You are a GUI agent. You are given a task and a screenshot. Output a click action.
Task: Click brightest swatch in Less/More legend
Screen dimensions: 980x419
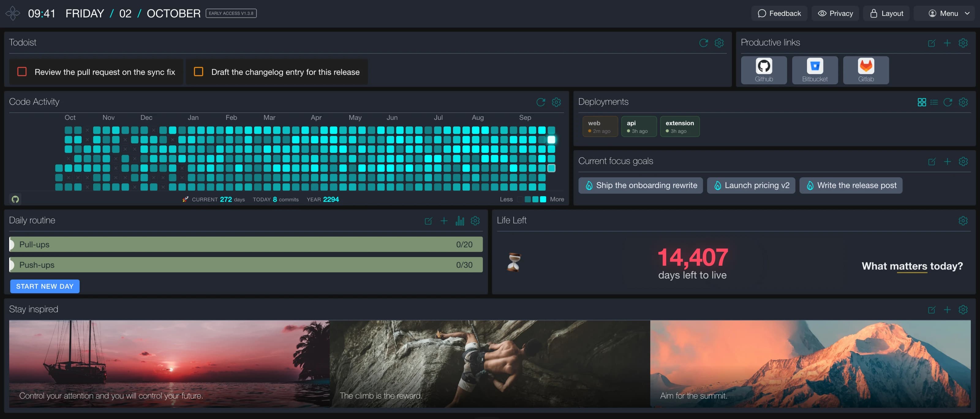543,199
